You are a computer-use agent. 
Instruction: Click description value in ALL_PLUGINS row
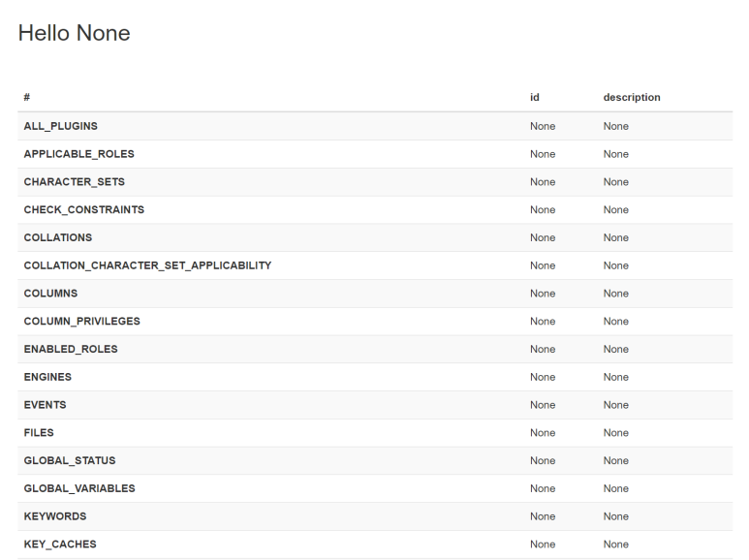coord(615,126)
